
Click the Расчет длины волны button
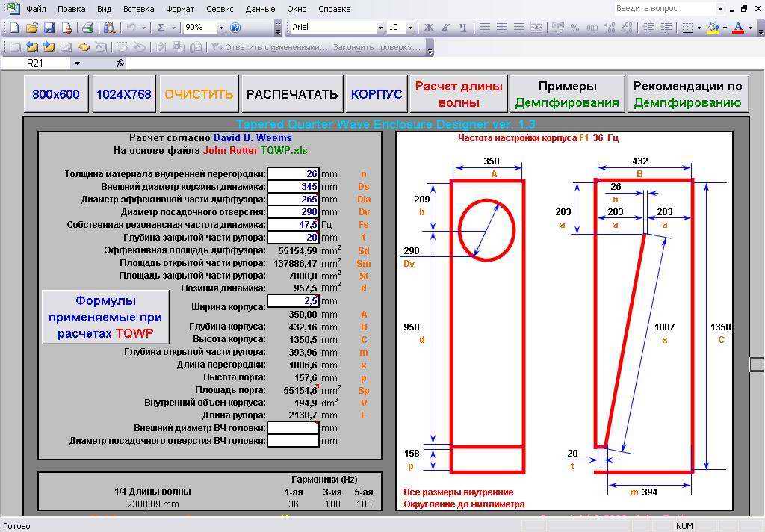point(459,94)
